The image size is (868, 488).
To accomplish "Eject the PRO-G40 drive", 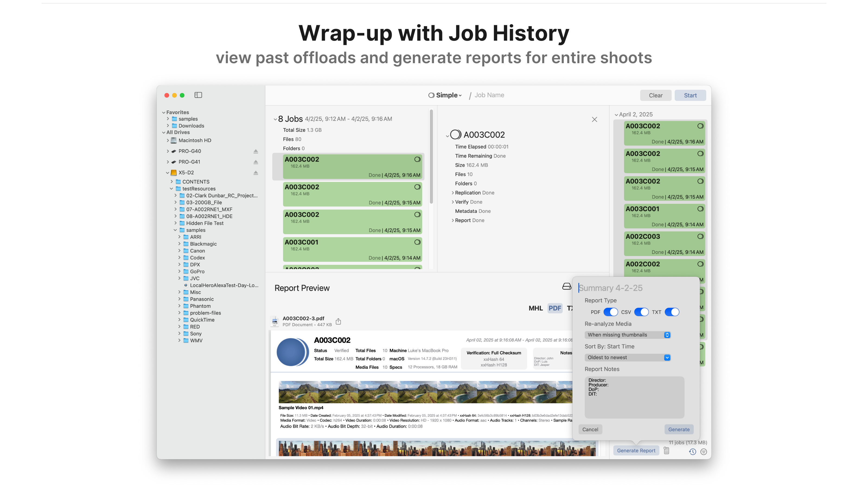I will click(x=256, y=151).
